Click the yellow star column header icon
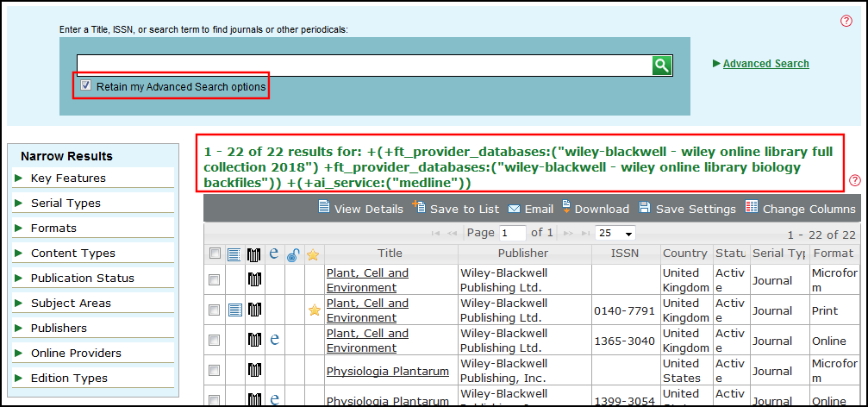Viewport: 868px width, 407px height. tap(313, 254)
